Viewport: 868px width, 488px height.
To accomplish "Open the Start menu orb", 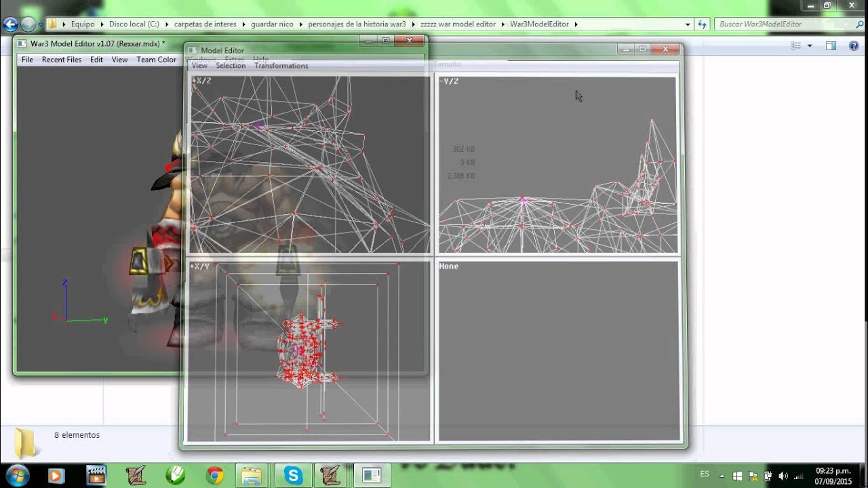I will click(16, 475).
